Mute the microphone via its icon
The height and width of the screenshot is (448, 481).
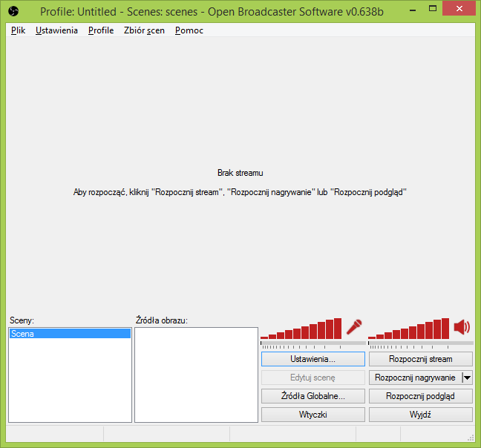coord(354,327)
